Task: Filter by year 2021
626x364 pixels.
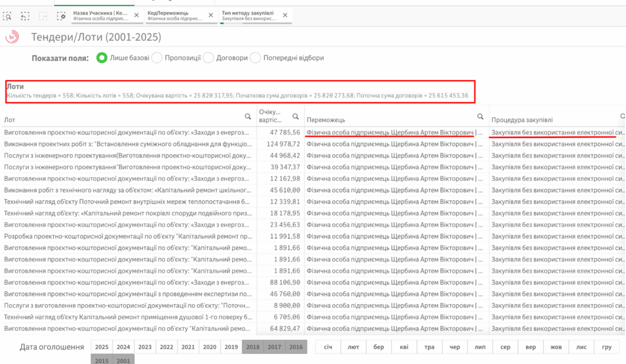Action: [188, 347]
